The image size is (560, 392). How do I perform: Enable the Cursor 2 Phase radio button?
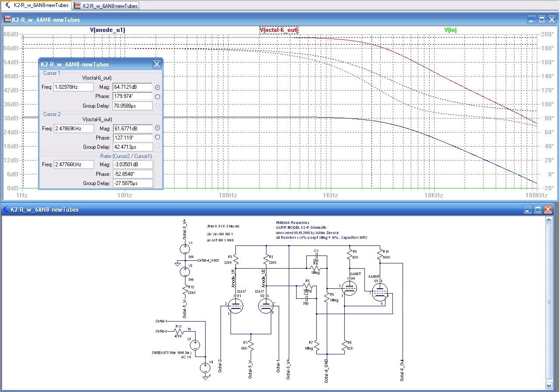tap(157, 137)
